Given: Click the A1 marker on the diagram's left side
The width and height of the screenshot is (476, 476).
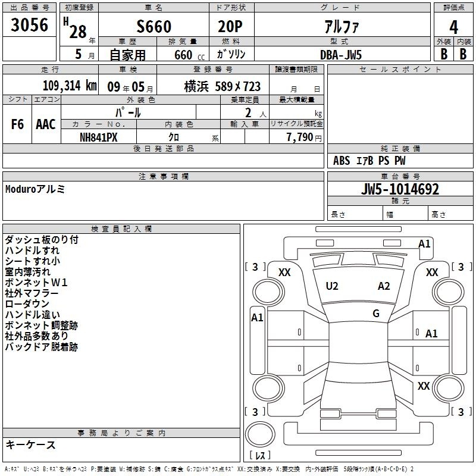Looking at the screenshot, I should coord(257,318).
